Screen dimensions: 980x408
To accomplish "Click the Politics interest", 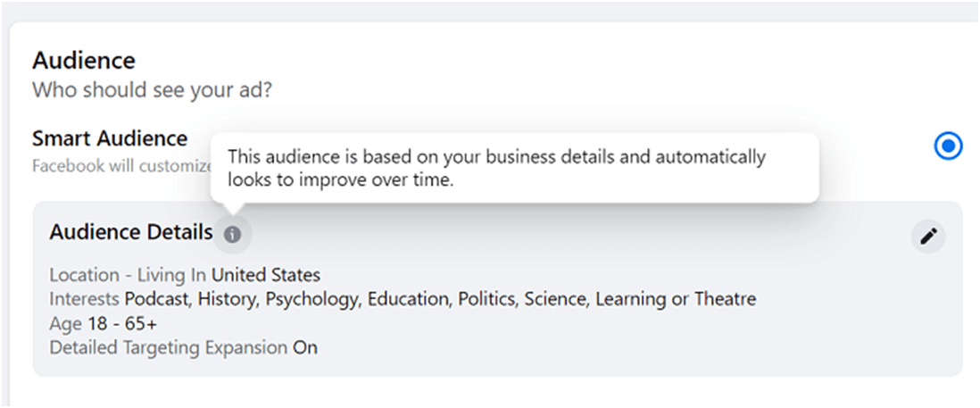I will (488, 299).
